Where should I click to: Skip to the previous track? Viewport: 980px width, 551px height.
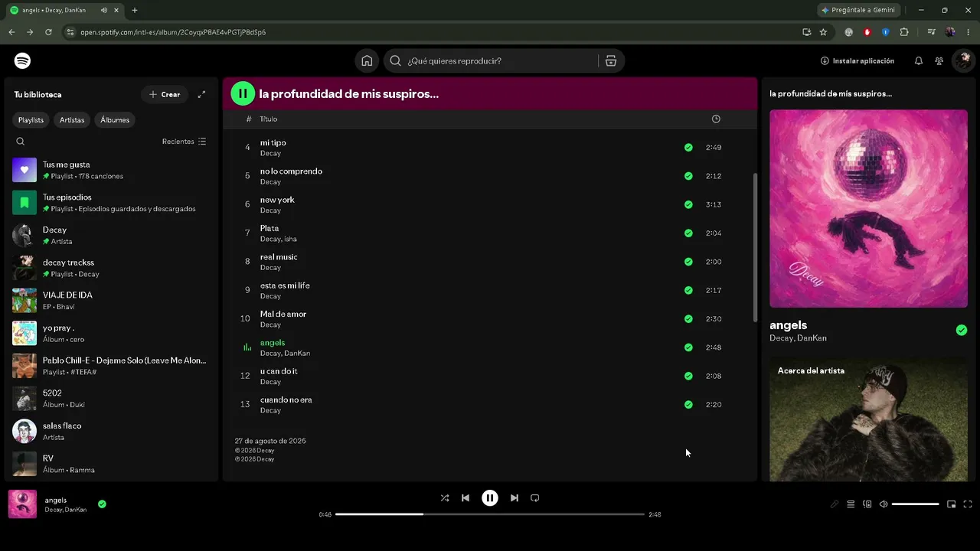[x=465, y=498]
